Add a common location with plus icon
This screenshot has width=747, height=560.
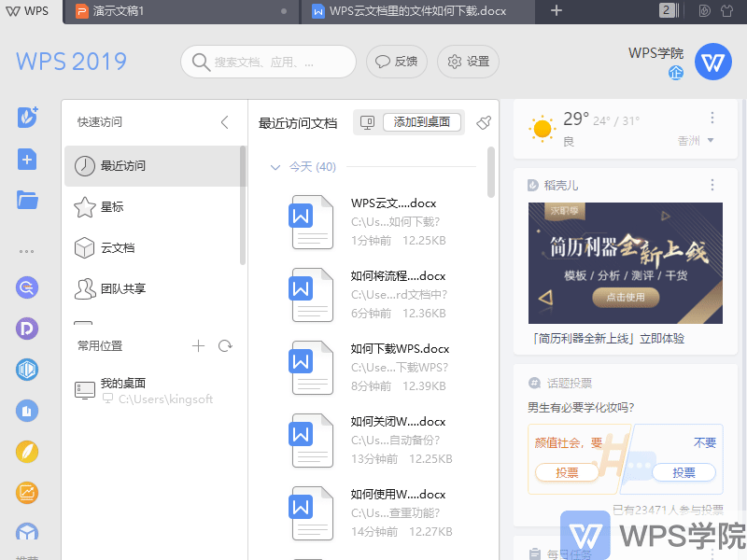coord(198,345)
